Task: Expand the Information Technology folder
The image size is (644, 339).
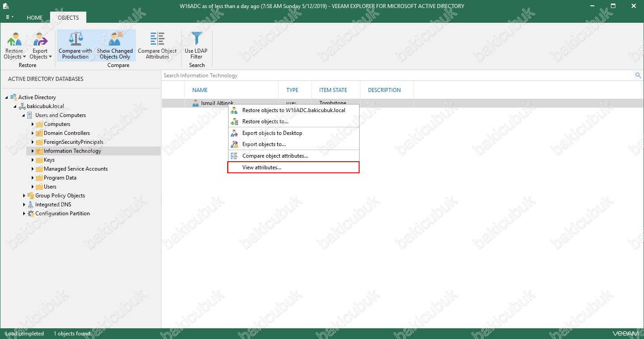Action: coord(33,151)
